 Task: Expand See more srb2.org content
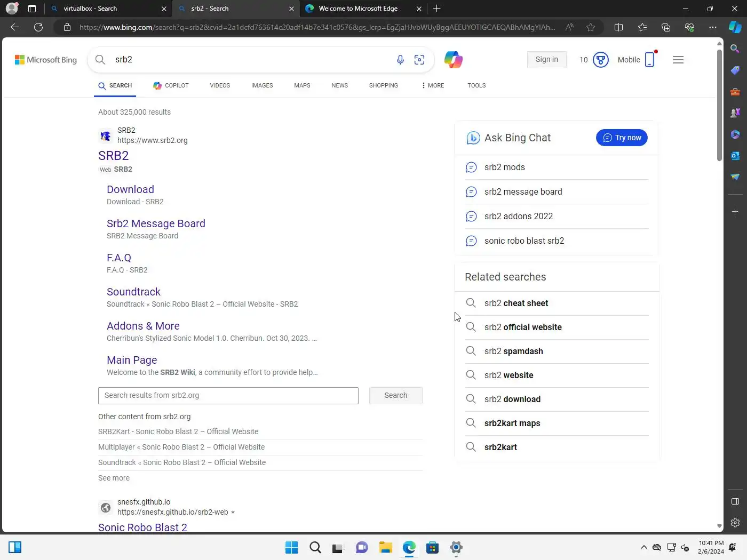(114, 478)
